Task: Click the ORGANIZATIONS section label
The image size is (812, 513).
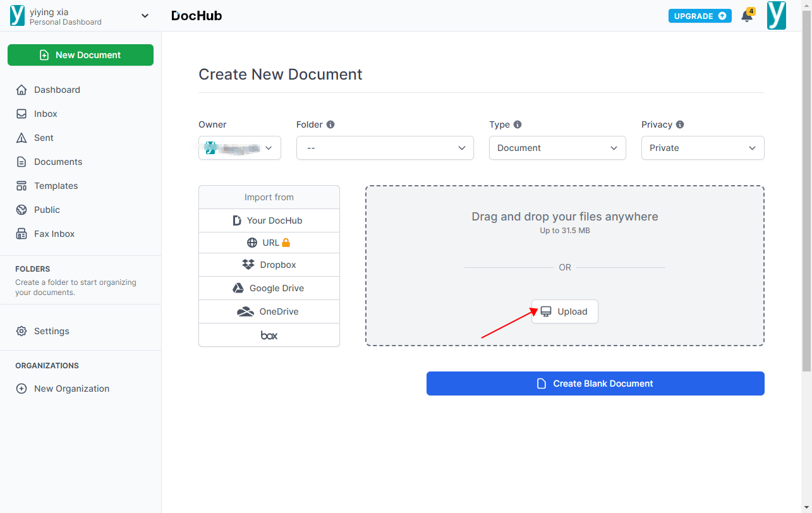Action: (47, 366)
